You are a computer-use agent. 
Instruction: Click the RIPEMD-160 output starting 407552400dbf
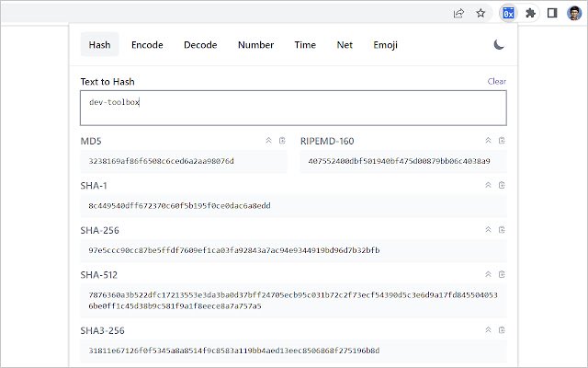(403, 162)
